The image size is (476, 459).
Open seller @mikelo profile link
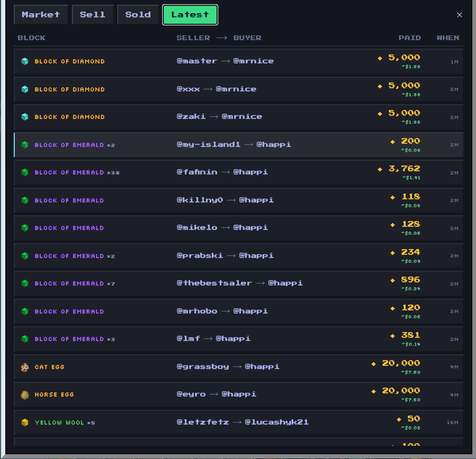pyautogui.click(x=197, y=227)
